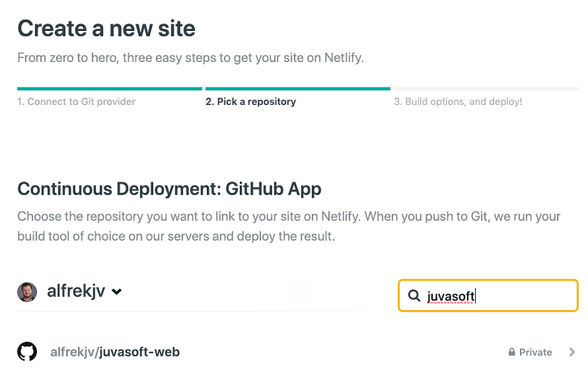Viewport: 588px width, 374px height.
Task: Click the alfrekjv user avatar
Action: point(27,292)
